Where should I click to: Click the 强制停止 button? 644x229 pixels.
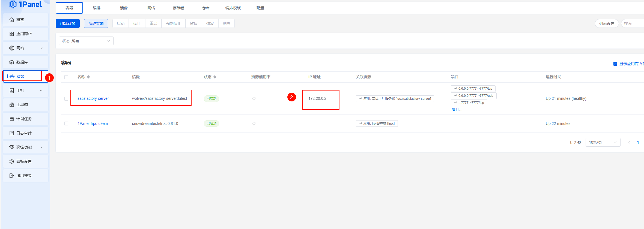pos(174,23)
